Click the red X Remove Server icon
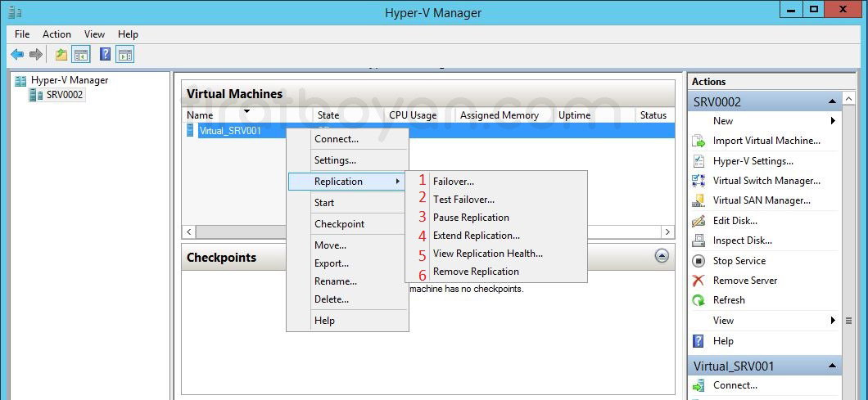 (x=698, y=281)
